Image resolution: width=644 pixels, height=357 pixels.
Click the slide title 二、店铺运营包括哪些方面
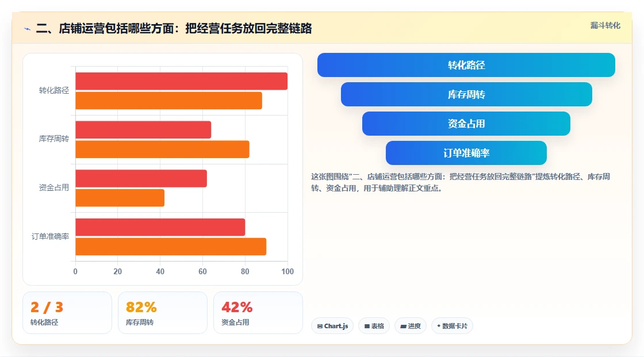[x=174, y=28]
